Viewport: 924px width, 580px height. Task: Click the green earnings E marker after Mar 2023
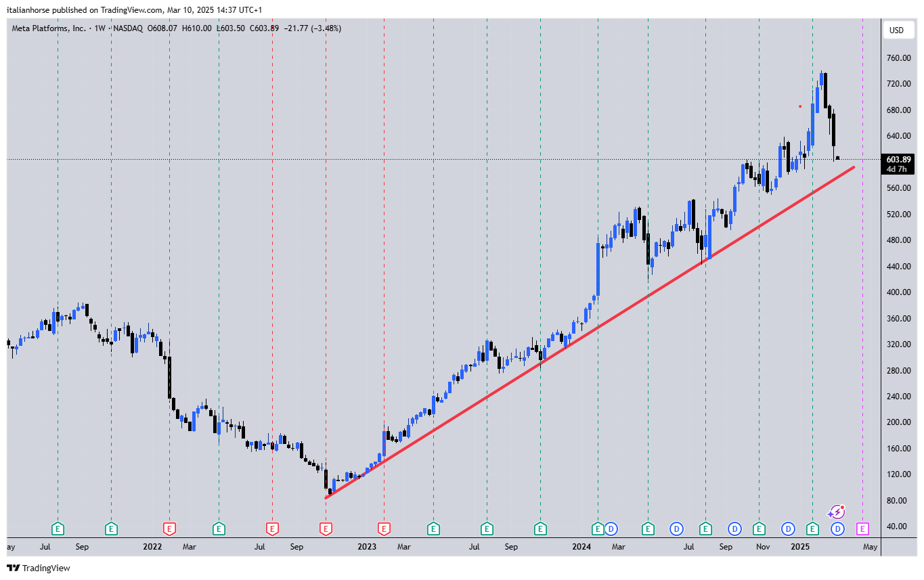pyautogui.click(x=433, y=528)
